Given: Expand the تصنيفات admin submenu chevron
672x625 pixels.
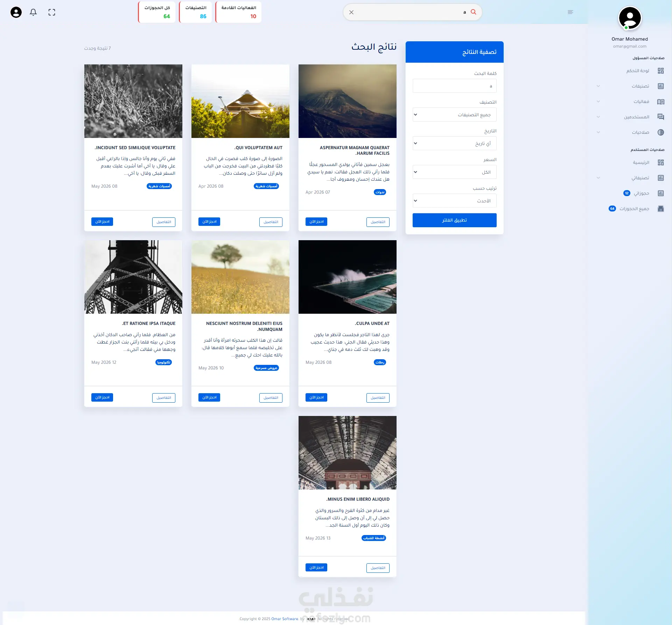Looking at the screenshot, I should [x=598, y=86].
